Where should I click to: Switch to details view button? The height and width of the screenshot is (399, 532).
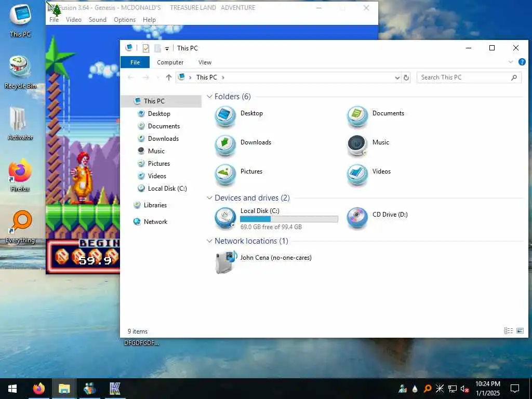(x=508, y=330)
